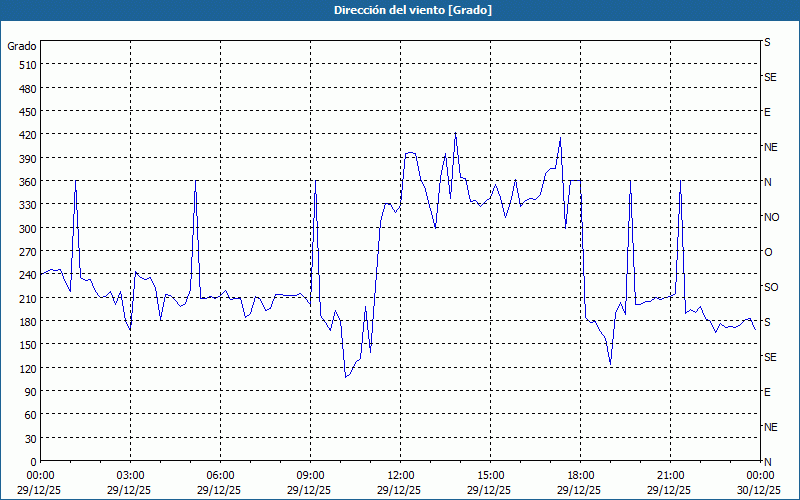Select the 12:00 time marker
Image resolution: width=800 pixels, height=500 pixels.
pyautogui.click(x=400, y=475)
